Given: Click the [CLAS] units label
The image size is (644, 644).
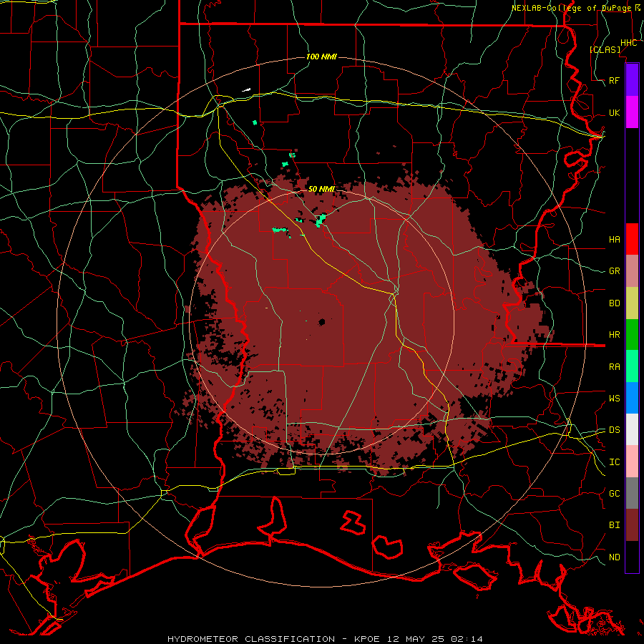Looking at the screenshot, I should point(605,49).
